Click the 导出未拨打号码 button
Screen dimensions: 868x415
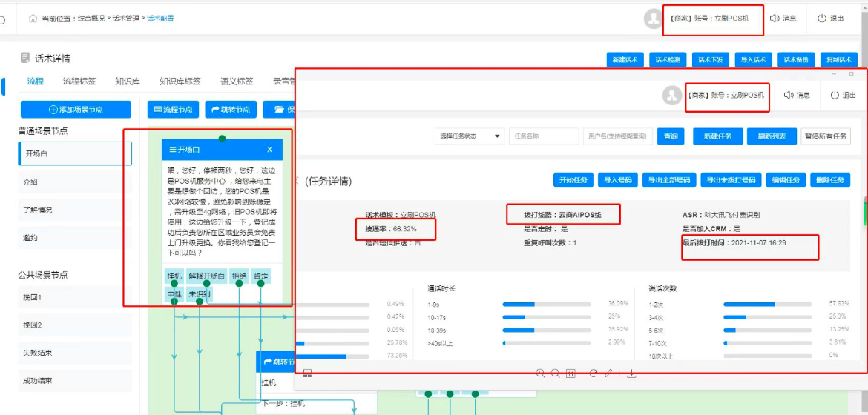click(731, 180)
